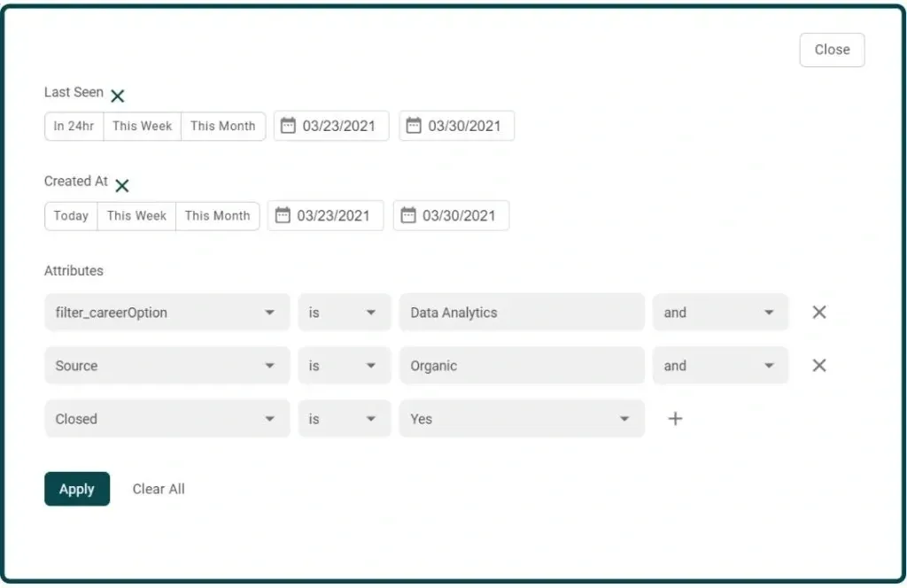Delete the filter_careerOption attribute row
The width and height of the screenshot is (907, 588).
point(818,312)
